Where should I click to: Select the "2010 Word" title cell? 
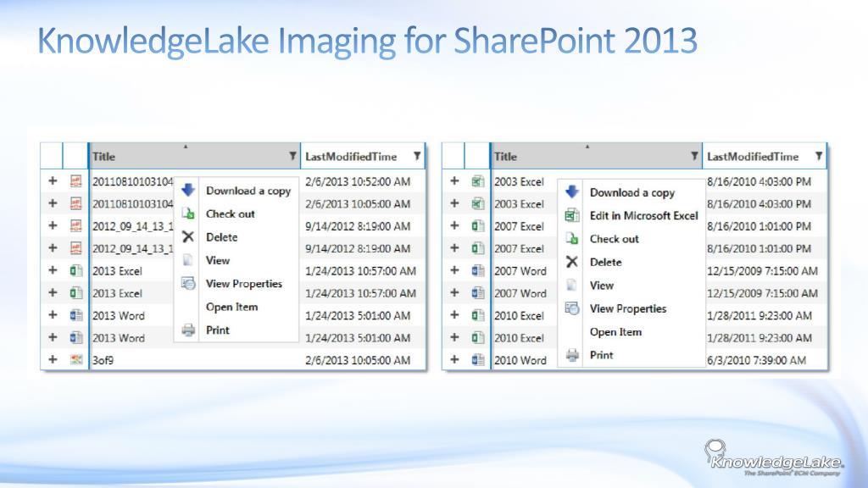point(520,360)
